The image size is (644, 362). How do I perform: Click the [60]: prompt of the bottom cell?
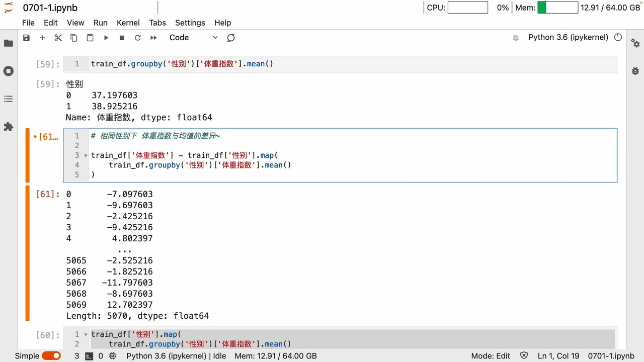tap(48, 335)
